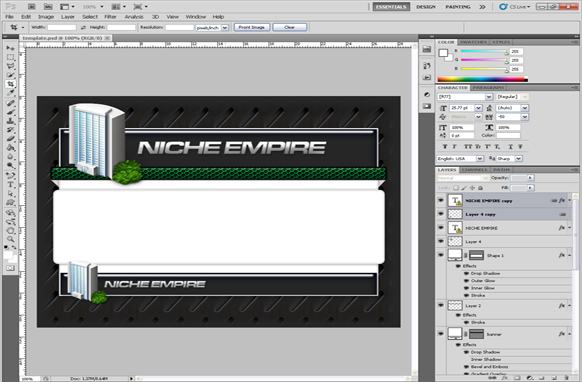The width and height of the screenshot is (582, 382).
Task: Select the Blur tool
Action: coord(10,157)
